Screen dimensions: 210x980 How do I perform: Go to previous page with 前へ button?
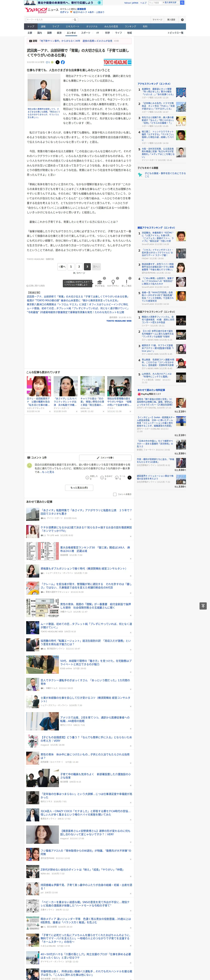click(x=62, y=267)
